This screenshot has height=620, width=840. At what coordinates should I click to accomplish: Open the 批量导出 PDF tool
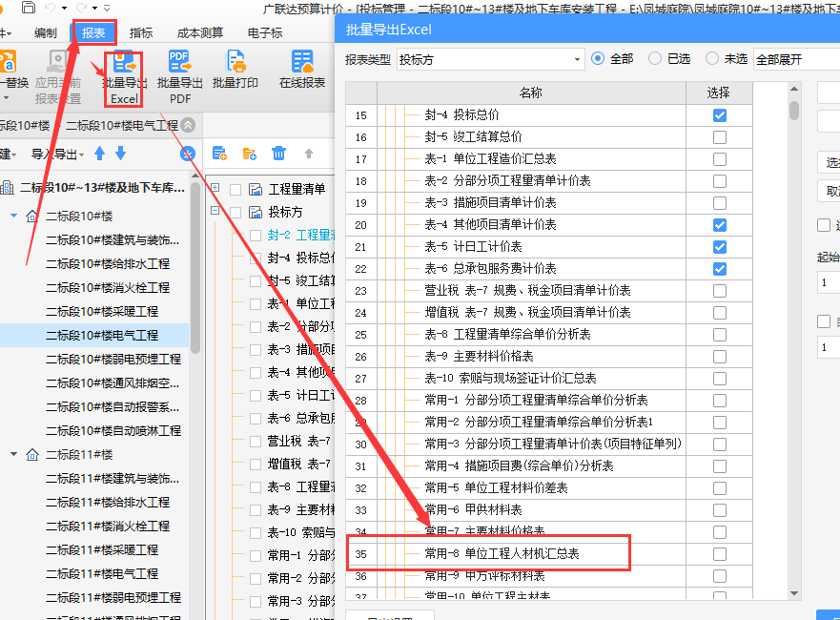tap(180, 79)
